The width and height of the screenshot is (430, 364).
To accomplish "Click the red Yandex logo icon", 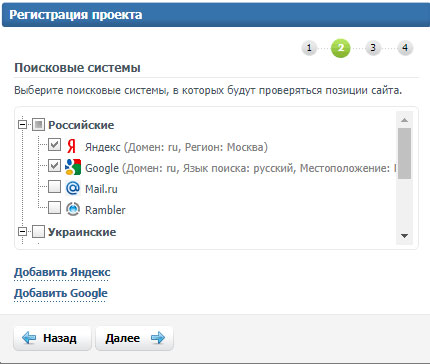I will click(72, 146).
